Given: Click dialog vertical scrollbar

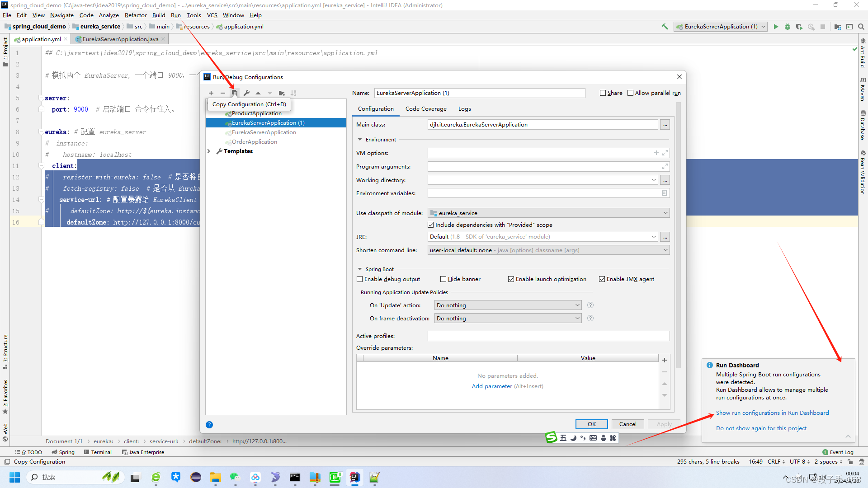Looking at the screenshot, I should (678, 235).
